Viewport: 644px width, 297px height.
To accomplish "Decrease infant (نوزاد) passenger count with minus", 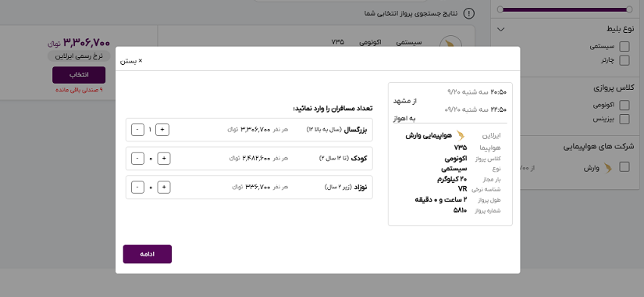I will pyautogui.click(x=137, y=187).
